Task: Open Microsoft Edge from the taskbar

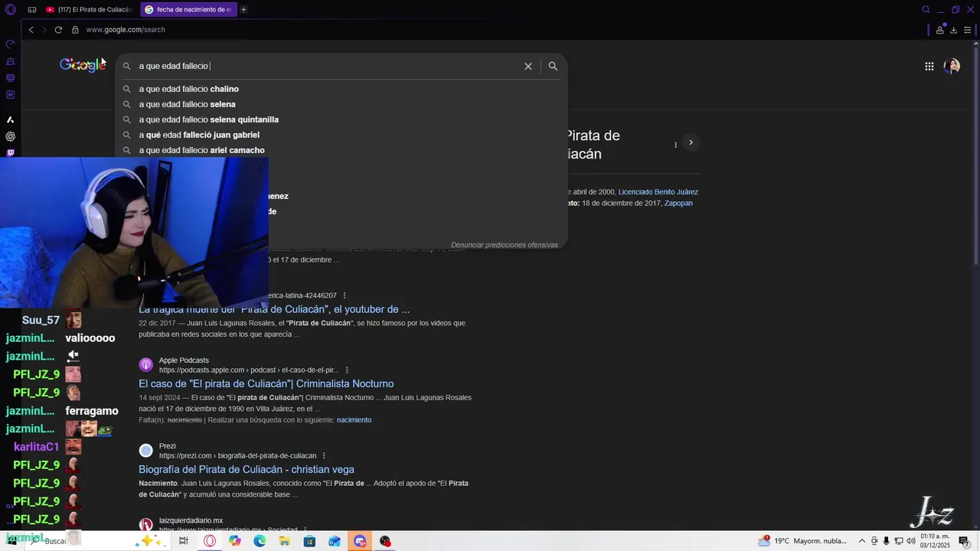Action: pyautogui.click(x=260, y=541)
